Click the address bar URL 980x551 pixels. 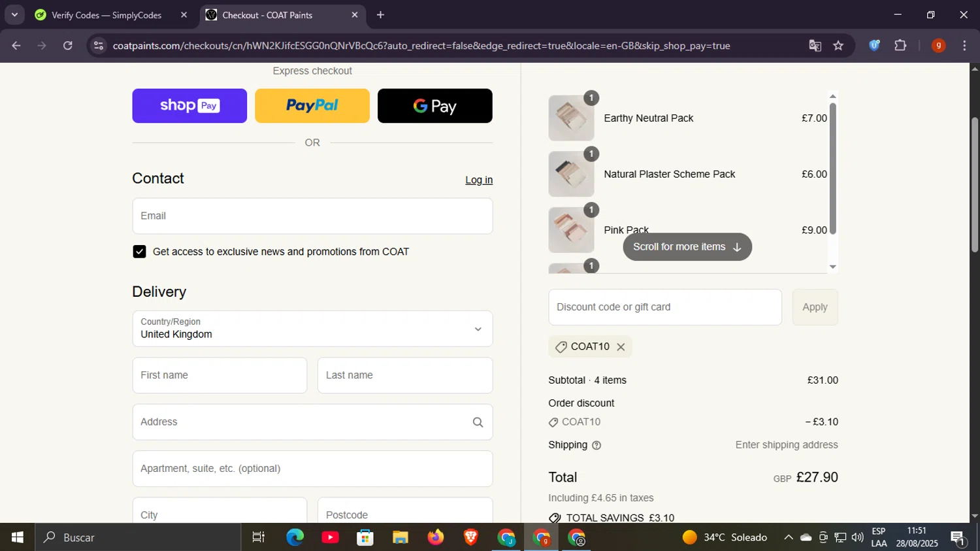pos(421,46)
